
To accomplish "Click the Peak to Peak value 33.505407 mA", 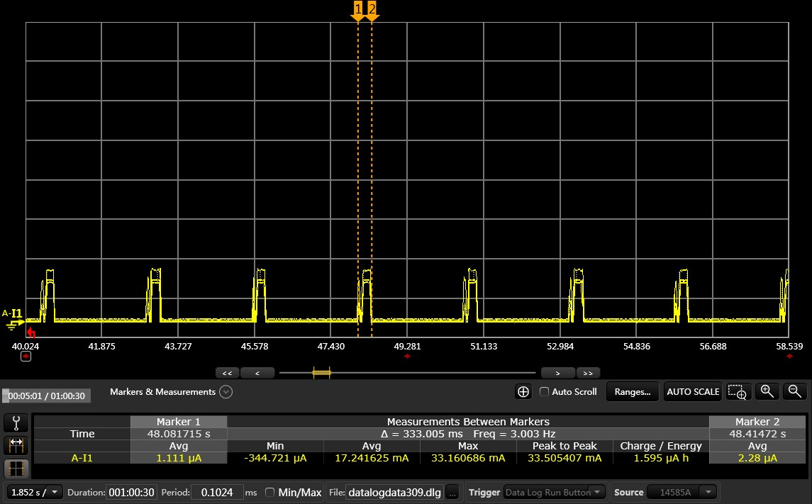I will pos(564,458).
